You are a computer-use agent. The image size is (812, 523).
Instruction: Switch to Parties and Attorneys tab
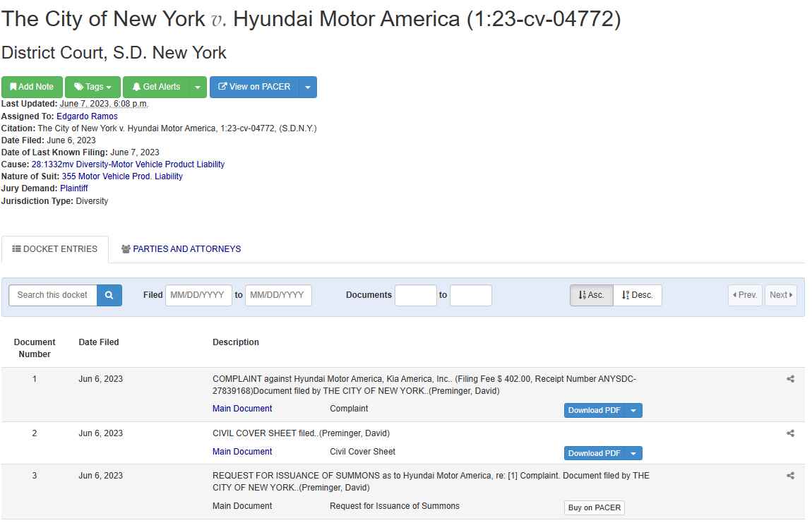pyautogui.click(x=181, y=249)
